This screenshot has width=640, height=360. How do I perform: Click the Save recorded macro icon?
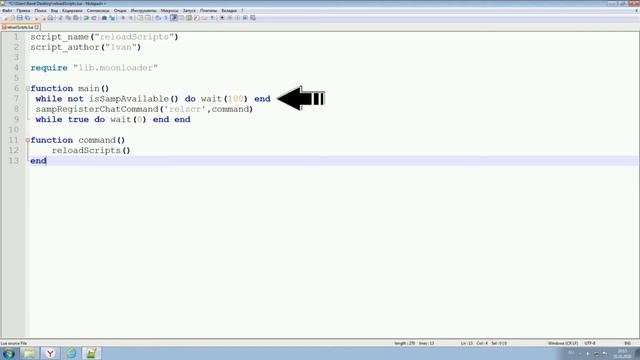coord(253,18)
